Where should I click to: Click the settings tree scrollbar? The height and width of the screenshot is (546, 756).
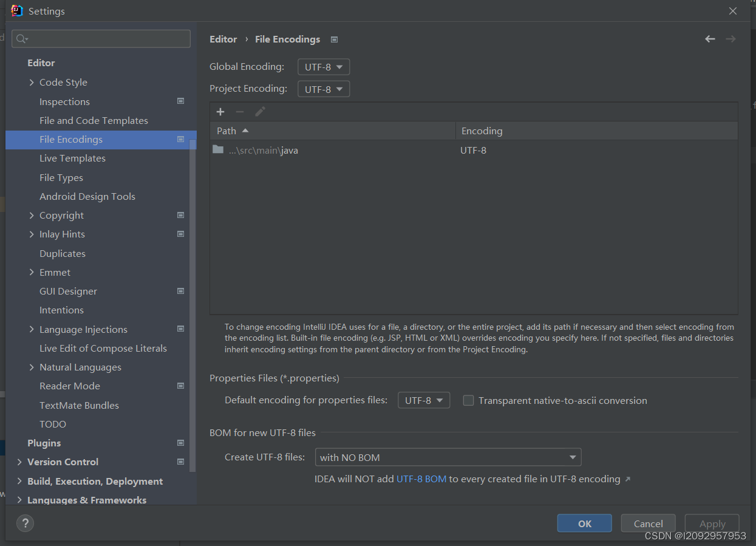tap(192, 305)
